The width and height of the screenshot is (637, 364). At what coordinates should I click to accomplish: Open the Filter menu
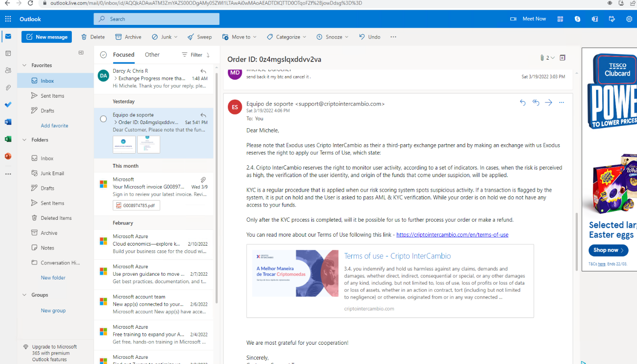192,55
